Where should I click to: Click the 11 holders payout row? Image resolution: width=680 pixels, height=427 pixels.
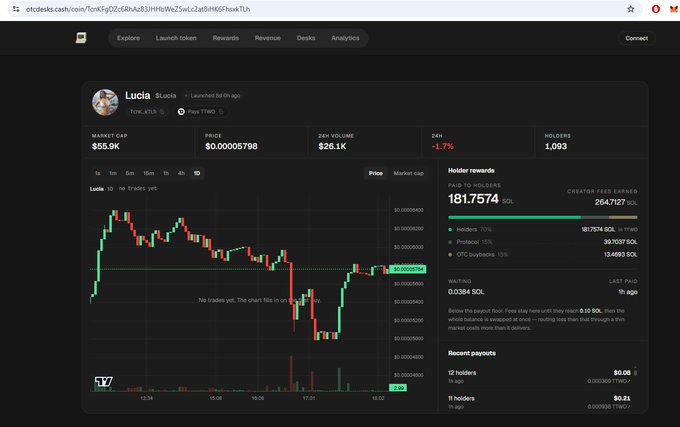[x=539, y=402]
